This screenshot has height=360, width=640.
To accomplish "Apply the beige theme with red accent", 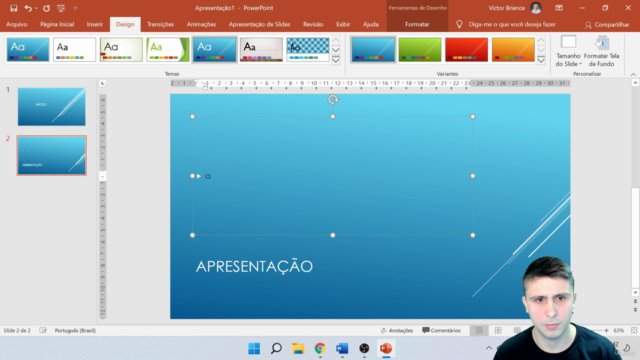I will click(x=121, y=49).
